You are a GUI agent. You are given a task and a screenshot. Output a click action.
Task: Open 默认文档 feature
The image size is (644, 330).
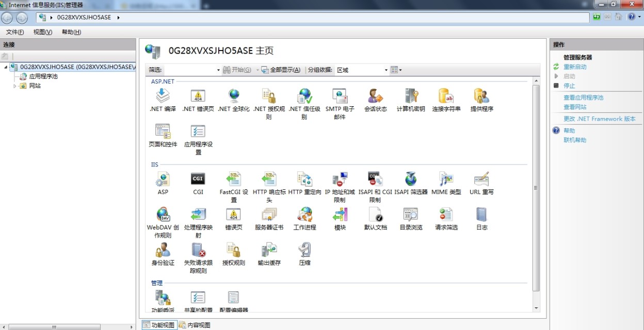coord(375,219)
